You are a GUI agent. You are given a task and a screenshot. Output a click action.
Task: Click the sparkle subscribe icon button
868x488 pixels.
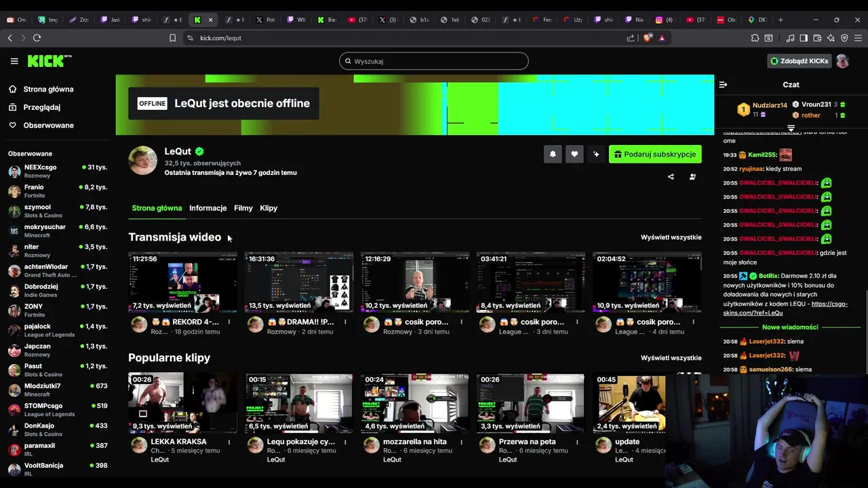pos(596,155)
